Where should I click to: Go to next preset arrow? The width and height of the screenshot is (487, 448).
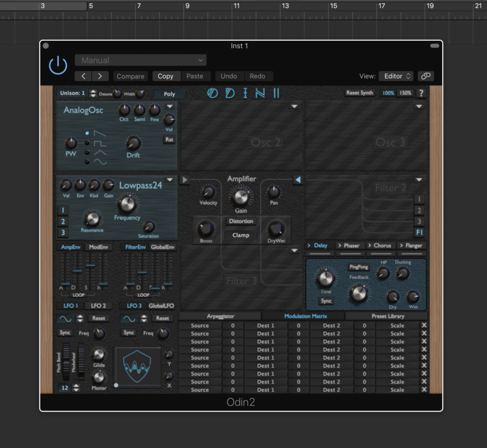click(100, 76)
